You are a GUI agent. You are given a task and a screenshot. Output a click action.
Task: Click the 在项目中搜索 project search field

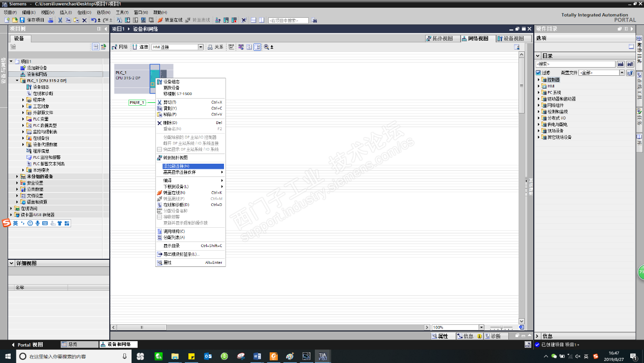[288, 20]
